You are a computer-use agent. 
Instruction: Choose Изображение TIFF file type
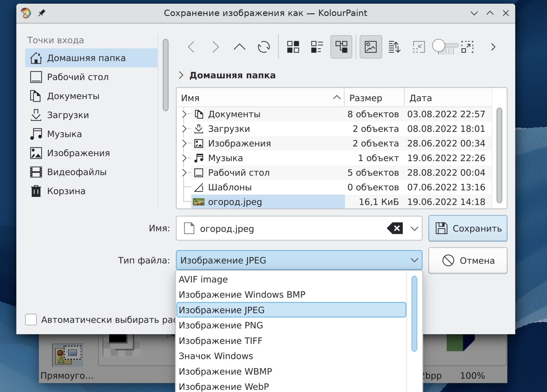(291, 341)
